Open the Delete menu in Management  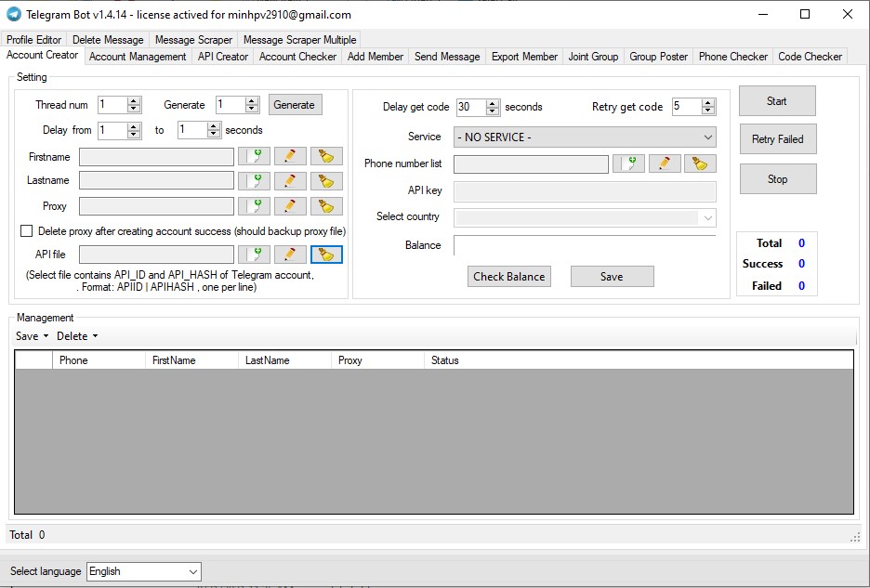[x=77, y=336]
